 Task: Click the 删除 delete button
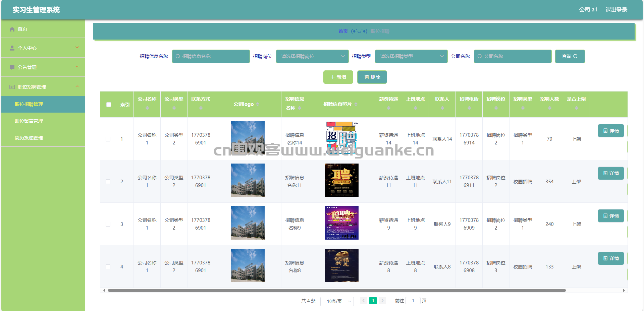[x=372, y=77]
